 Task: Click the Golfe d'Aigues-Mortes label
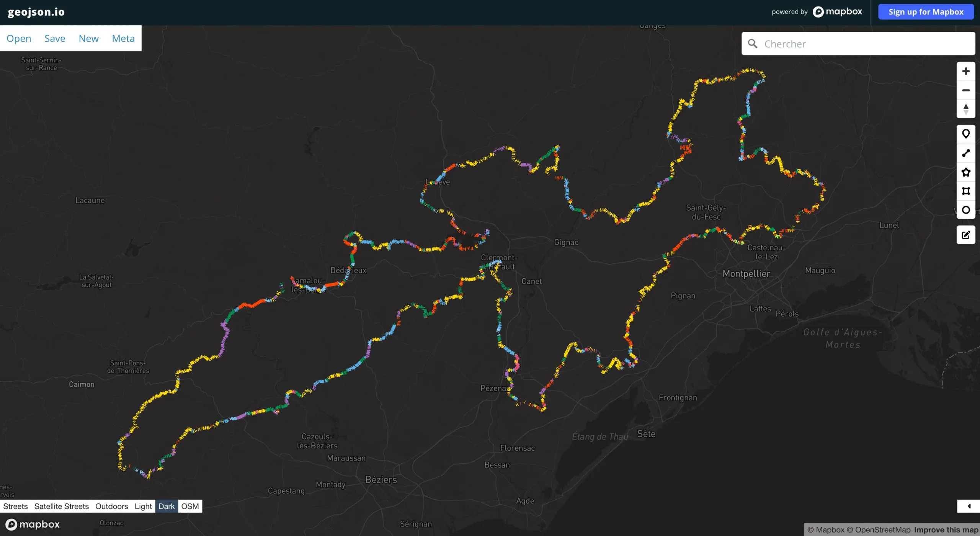(843, 338)
